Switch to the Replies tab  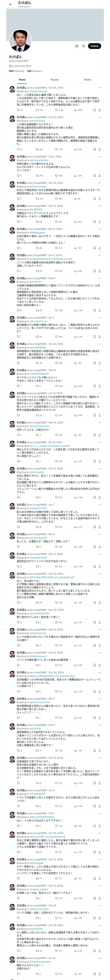[x=55, y=80]
